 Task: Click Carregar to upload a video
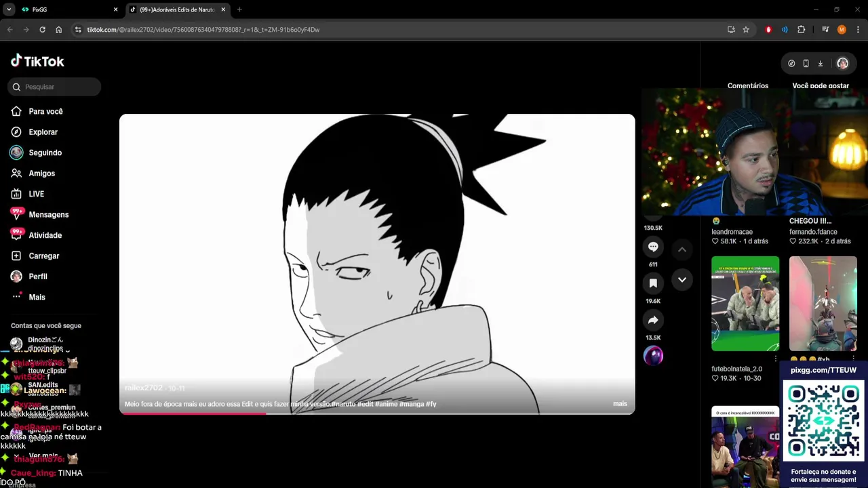(x=43, y=256)
